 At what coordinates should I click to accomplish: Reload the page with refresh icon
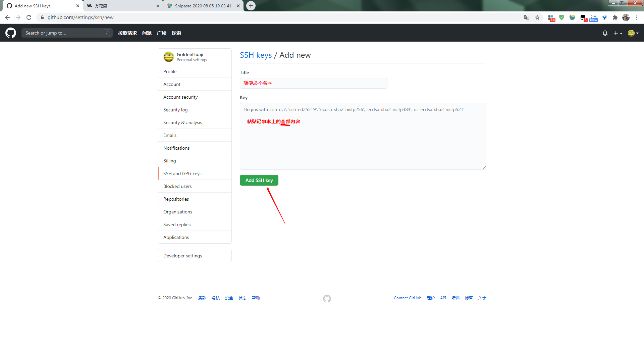pyautogui.click(x=29, y=17)
